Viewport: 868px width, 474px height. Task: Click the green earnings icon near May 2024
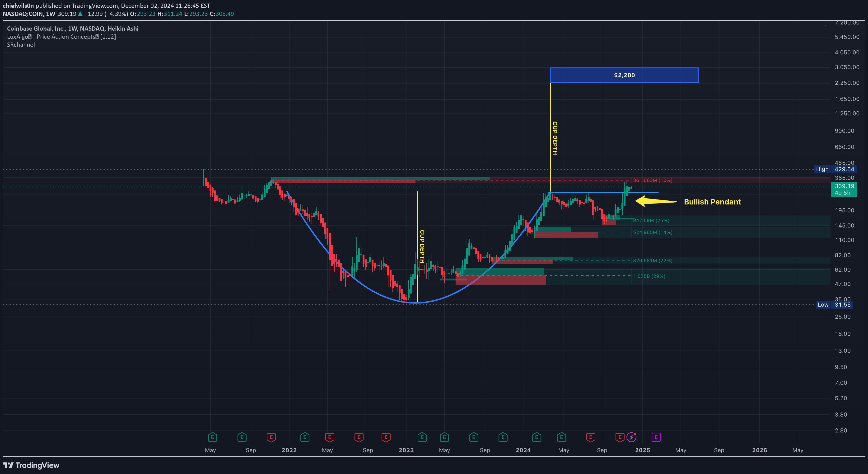click(562, 437)
